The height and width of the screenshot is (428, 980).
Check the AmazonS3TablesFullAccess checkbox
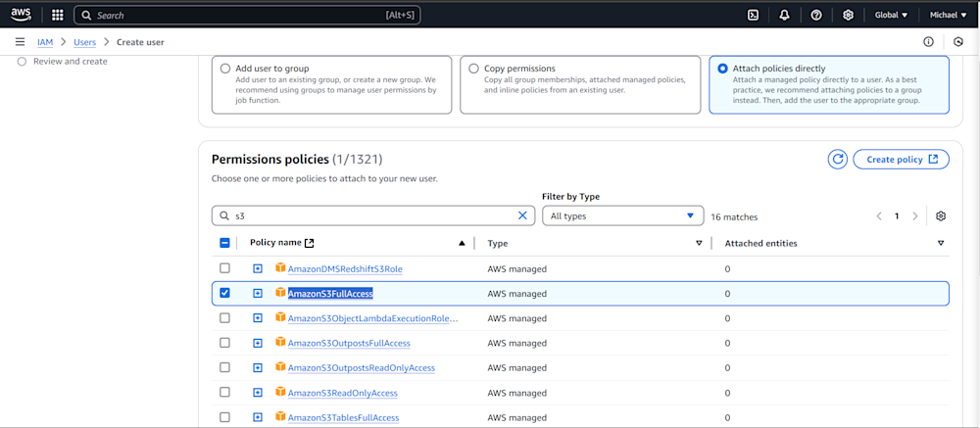coord(225,417)
